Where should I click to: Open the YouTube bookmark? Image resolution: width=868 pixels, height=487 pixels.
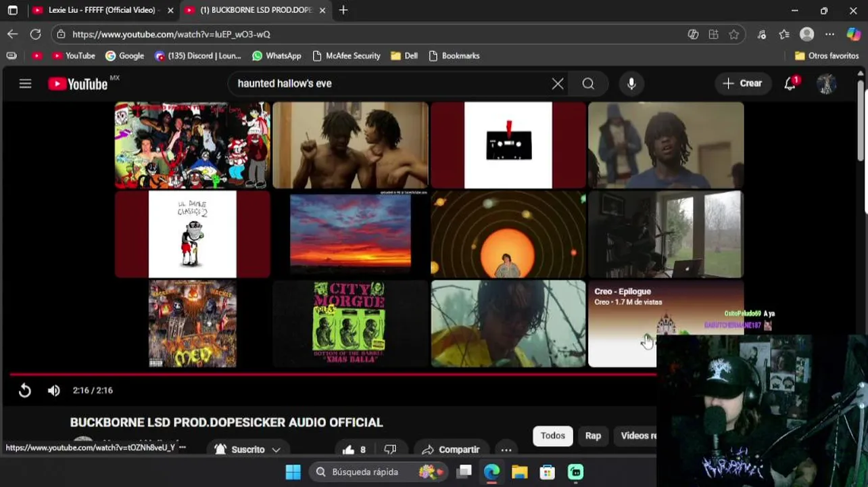[x=74, y=55]
